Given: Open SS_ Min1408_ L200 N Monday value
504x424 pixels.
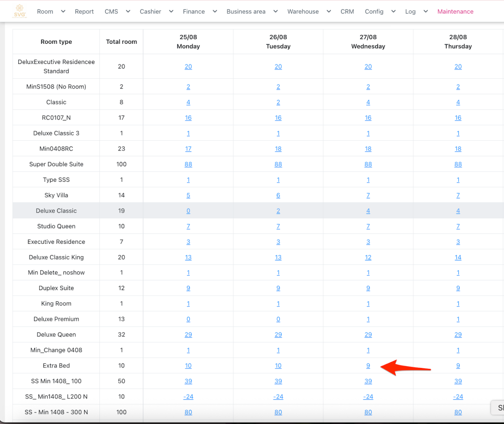Looking at the screenshot, I should click(x=188, y=397).
